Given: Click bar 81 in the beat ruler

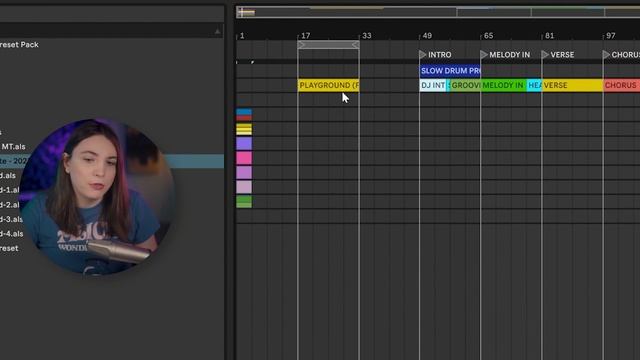Looking at the screenshot, I should 550,36.
